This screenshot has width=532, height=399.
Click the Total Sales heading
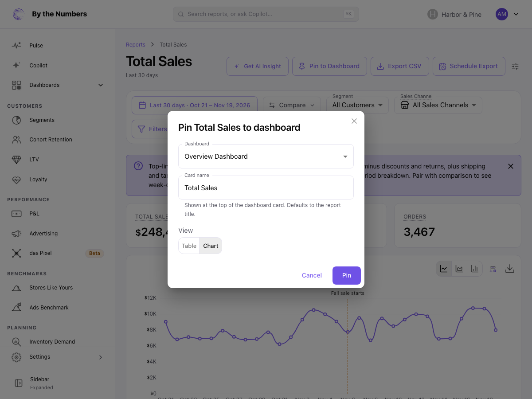(x=159, y=62)
